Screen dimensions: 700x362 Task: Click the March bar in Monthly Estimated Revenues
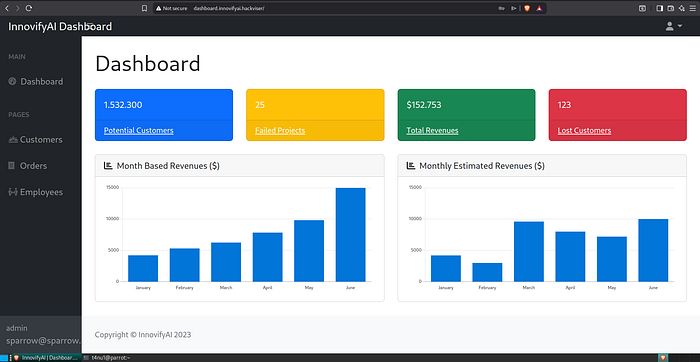tap(529, 252)
